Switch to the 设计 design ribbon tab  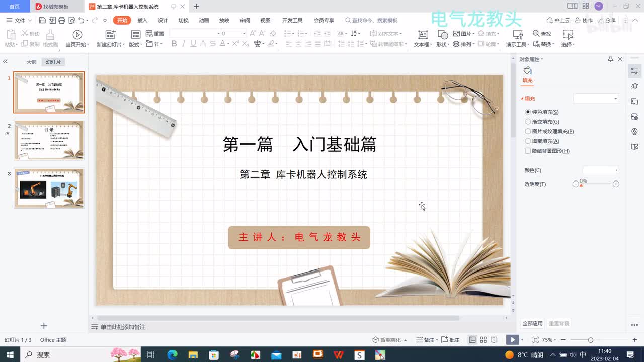(163, 20)
